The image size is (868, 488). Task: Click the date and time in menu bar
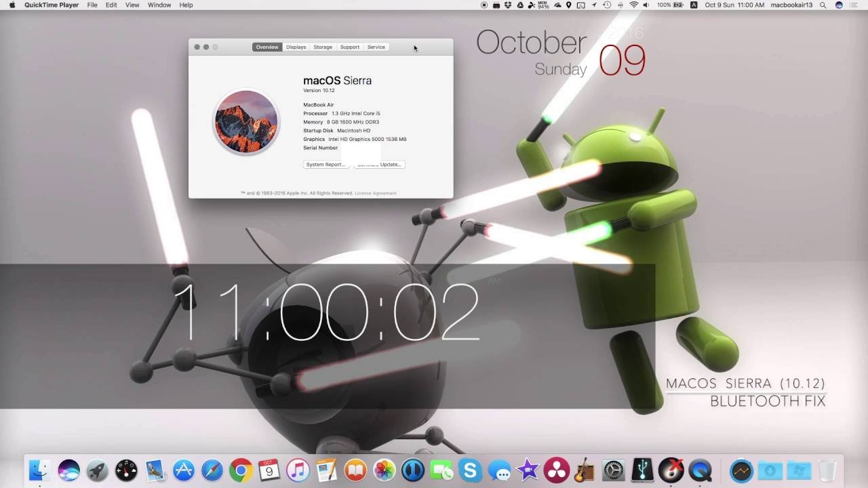pyautogui.click(x=734, y=5)
